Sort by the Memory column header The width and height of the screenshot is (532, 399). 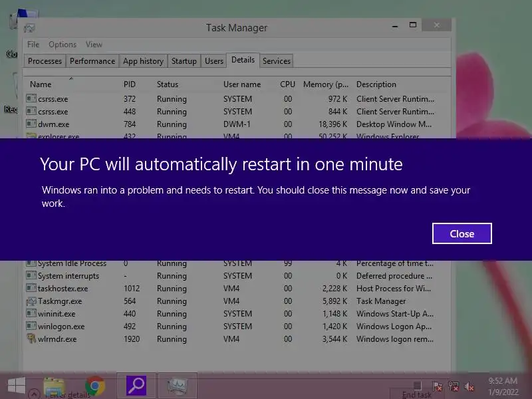click(x=326, y=84)
